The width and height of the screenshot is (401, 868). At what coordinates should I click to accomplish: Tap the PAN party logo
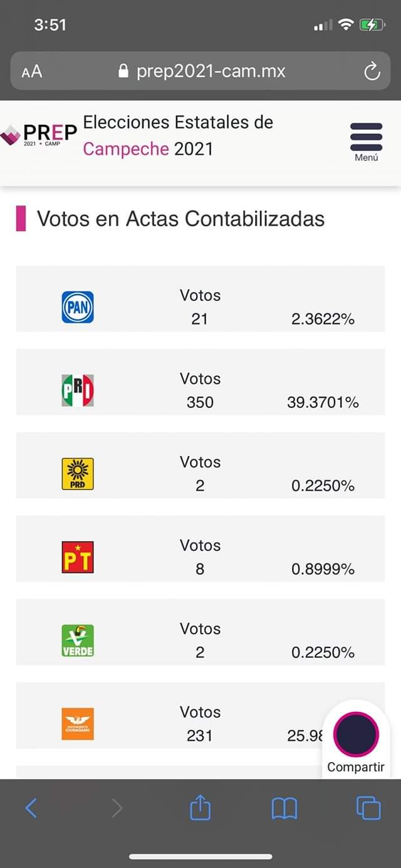click(78, 307)
